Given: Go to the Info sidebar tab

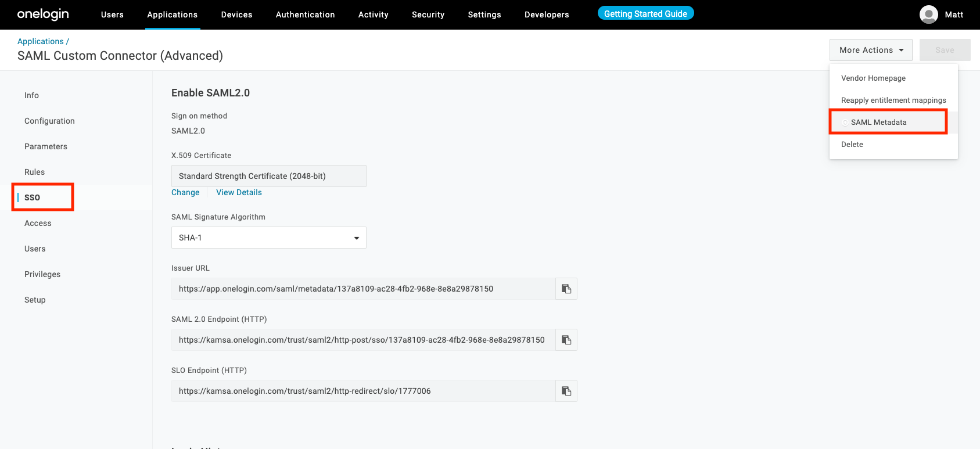Looking at the screenshot, I should pos(31,95).
